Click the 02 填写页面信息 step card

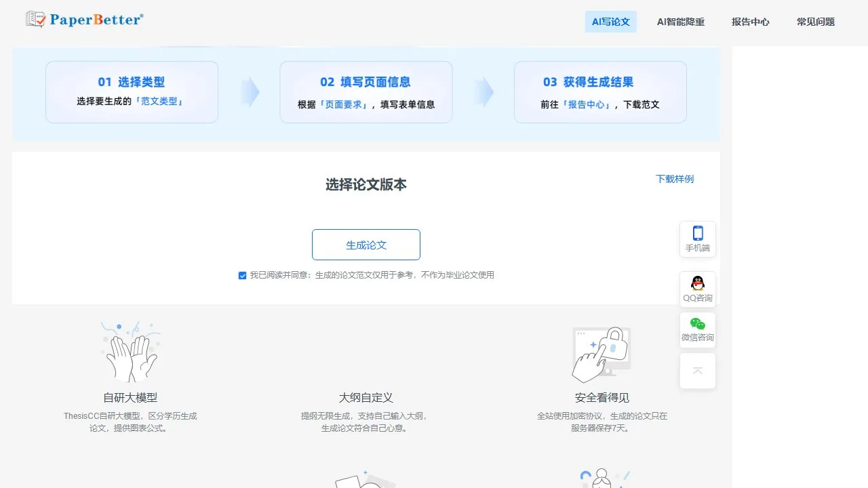[366, 92]
